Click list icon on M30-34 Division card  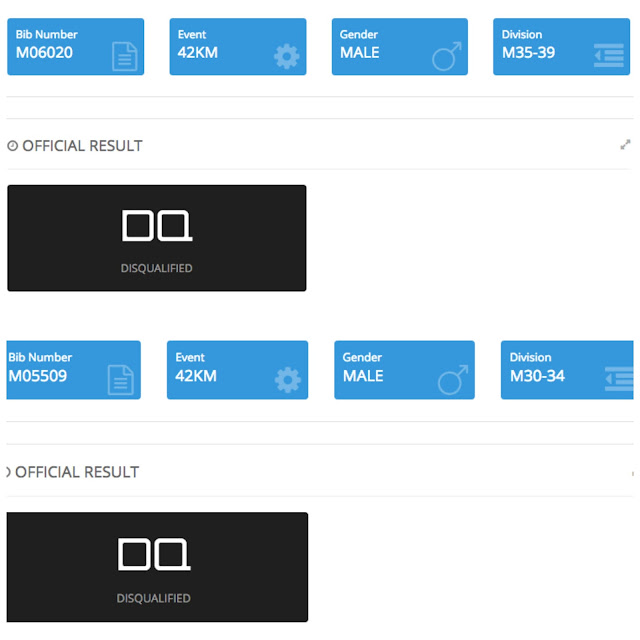(619, 380)
